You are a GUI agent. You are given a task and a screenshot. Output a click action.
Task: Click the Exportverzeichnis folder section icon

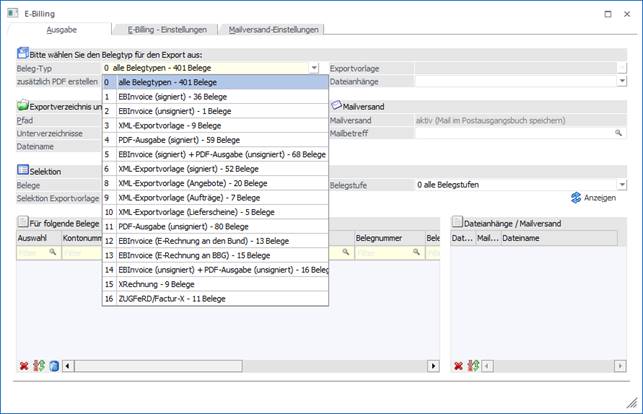click(23, 105)
